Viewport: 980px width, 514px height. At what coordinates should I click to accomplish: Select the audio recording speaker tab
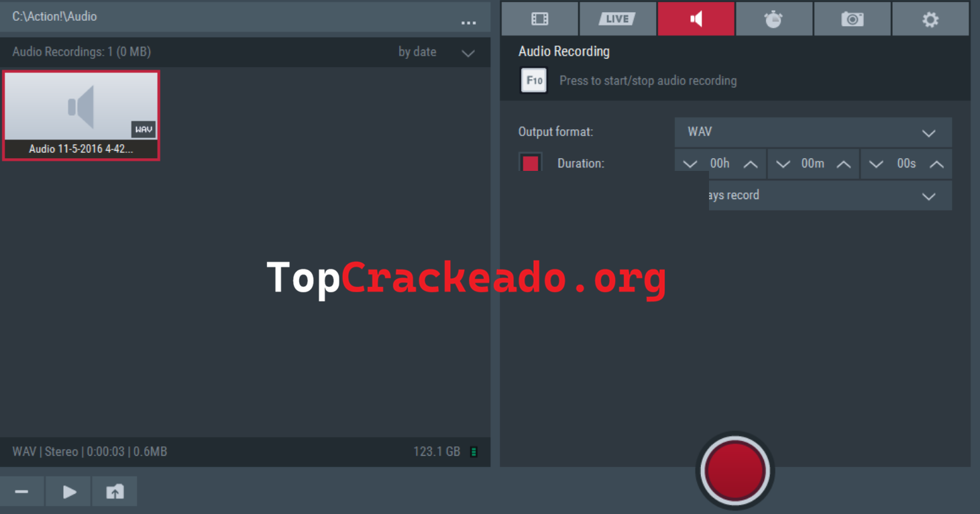(x=696, y=19)
